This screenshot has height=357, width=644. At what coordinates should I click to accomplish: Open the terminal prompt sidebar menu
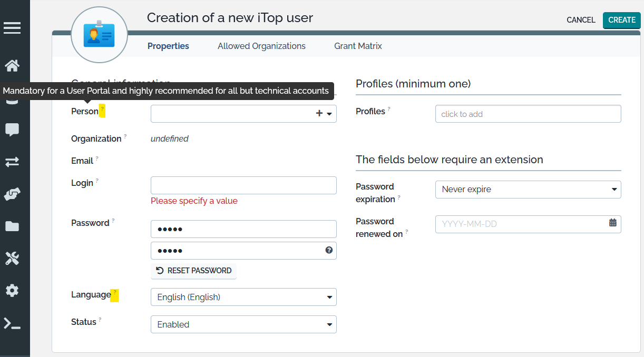(12, 323)
